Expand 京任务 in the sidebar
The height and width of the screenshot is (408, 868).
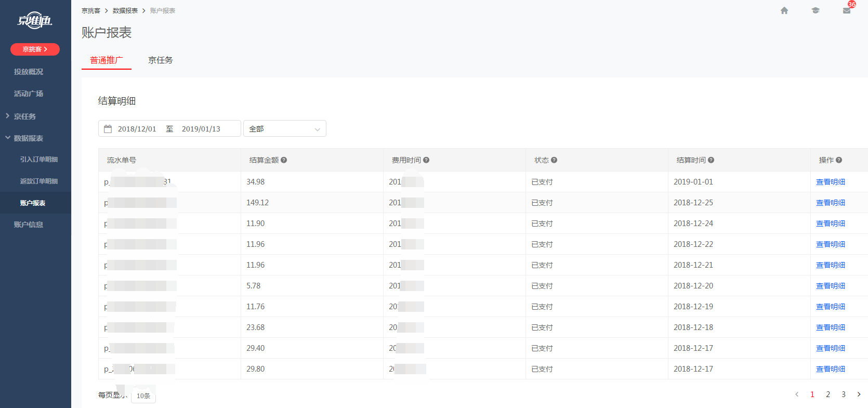(24, 116)
